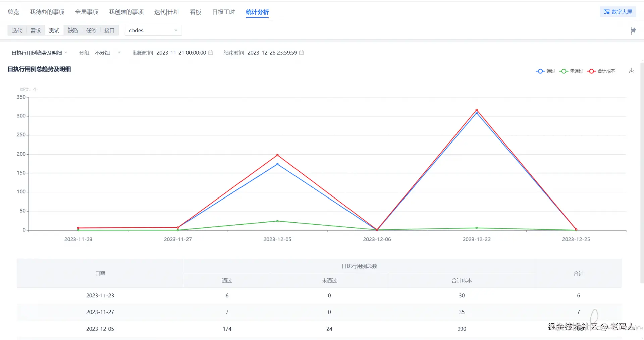Toggle the 合计成本 series in chart legend
Viewport: 644px width, 340px height.
click(601, 71)
